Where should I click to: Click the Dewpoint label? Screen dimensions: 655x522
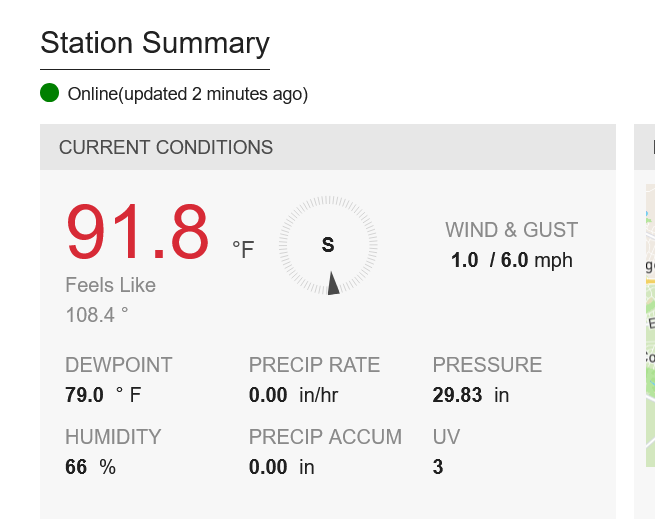[x=118, y=365]
